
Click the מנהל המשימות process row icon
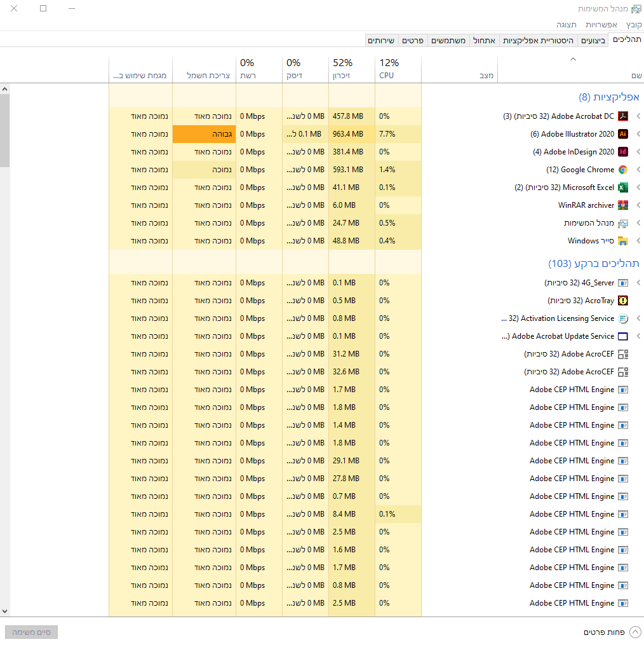click(623, 223)
